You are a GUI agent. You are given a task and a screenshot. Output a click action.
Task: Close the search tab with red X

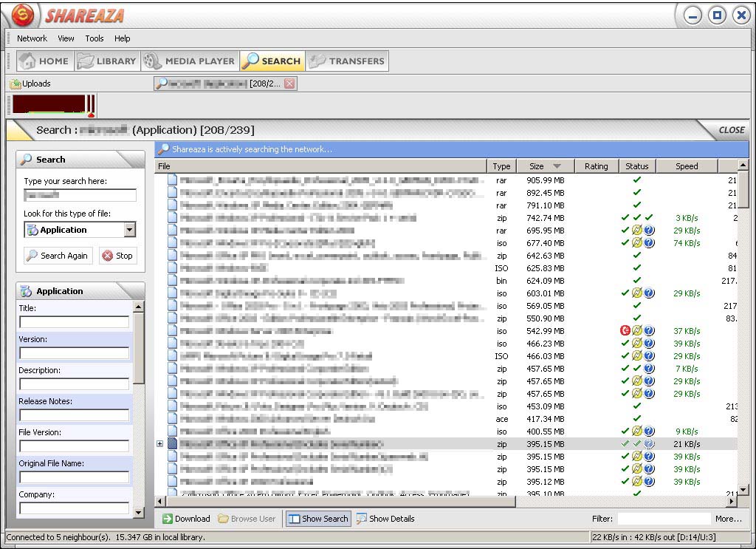289,83
